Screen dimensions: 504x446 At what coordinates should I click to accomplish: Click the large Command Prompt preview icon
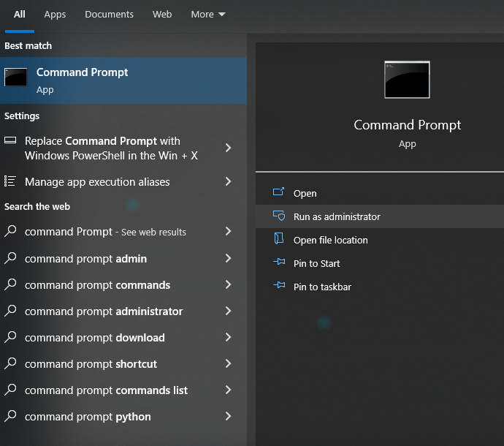point(407,80)
